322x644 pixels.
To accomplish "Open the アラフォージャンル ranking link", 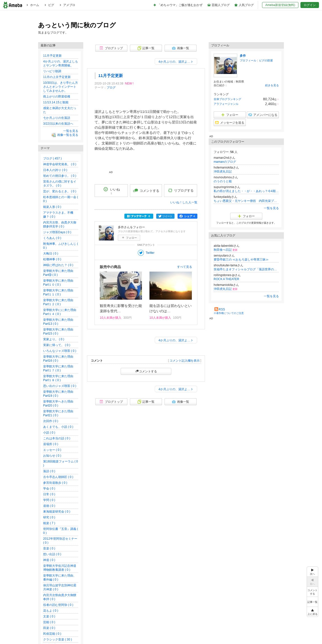I will pyautogui.click(x=226, y=104).
